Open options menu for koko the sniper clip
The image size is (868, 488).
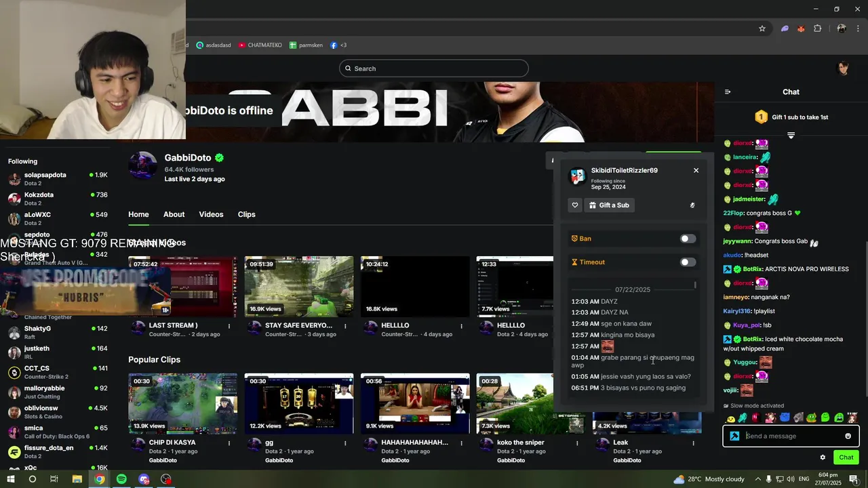coord(577,443)
